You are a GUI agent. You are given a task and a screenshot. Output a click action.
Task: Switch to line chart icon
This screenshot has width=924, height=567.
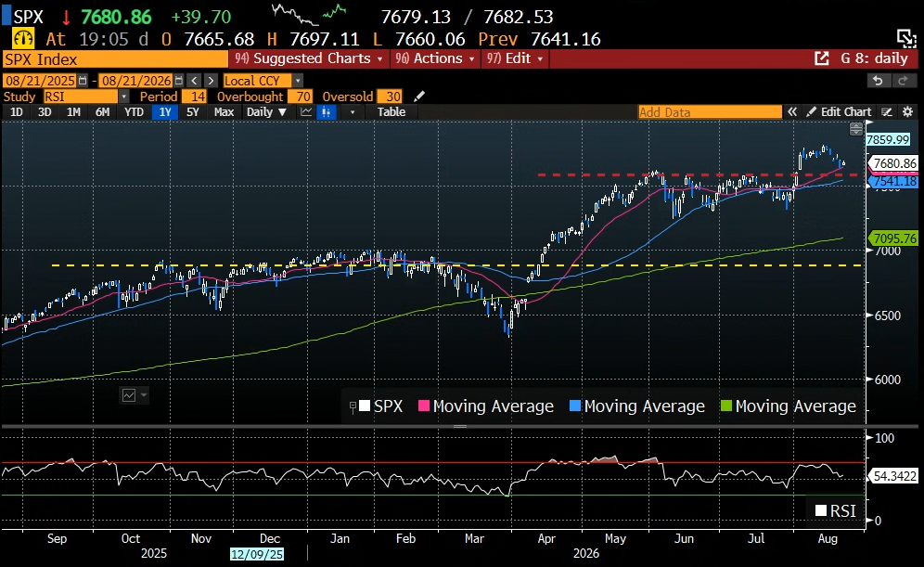(306, 112)
